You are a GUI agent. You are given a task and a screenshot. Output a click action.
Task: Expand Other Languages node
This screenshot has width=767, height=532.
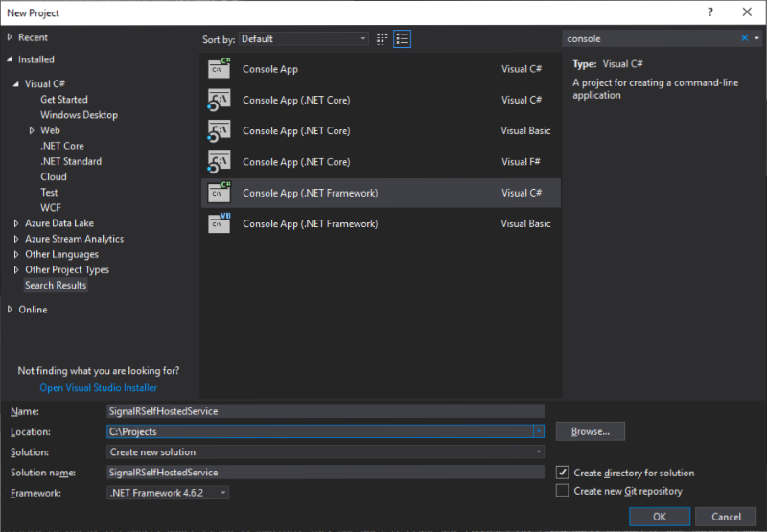click(x=16, y=254)
